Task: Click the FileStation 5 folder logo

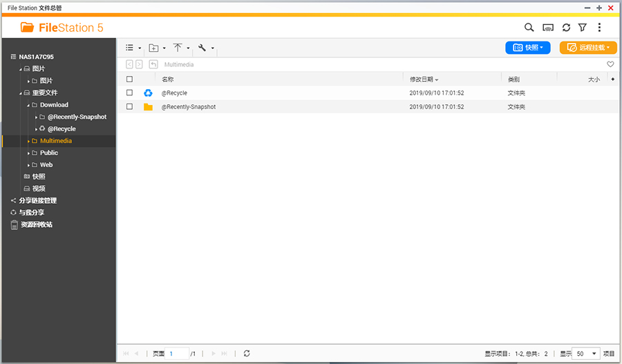Action: click(28, 27)
